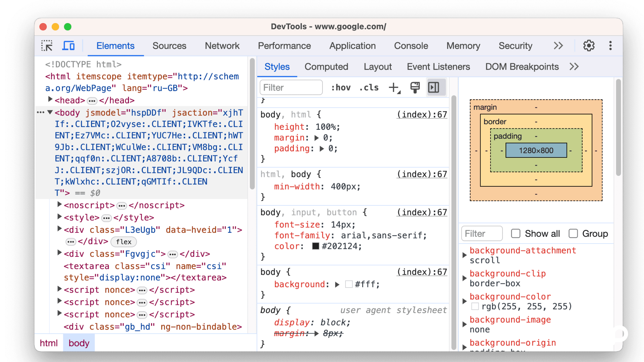Click the #202124 color swatch
This screenshot has height=362, width=644.
316,246
